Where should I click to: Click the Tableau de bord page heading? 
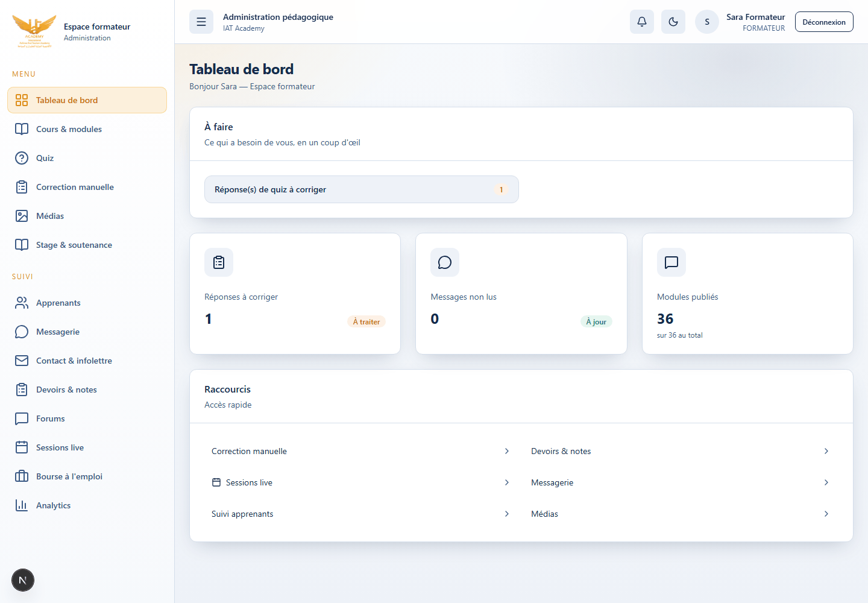click(x=242, y=69)
